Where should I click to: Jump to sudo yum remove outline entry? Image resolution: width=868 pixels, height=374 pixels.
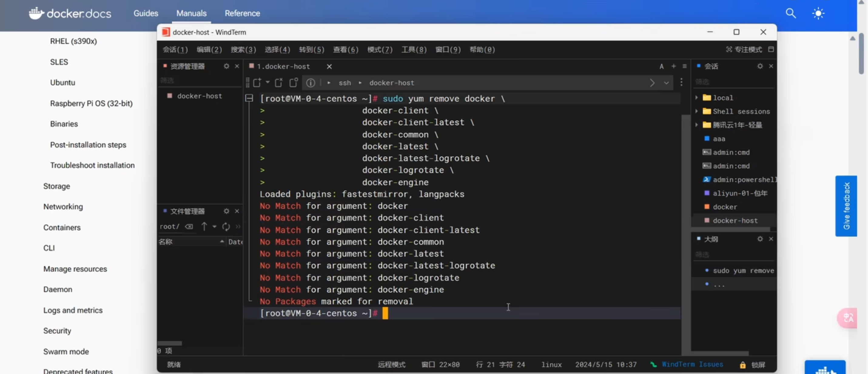click(x=740, y=271)
